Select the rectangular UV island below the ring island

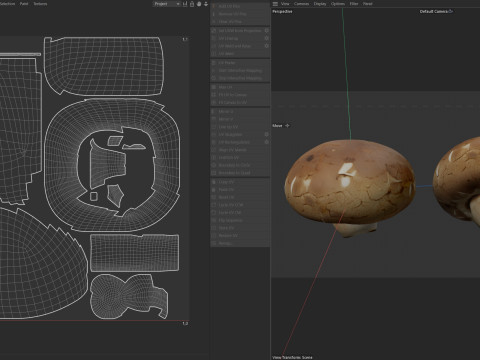(x=135, y=253)
